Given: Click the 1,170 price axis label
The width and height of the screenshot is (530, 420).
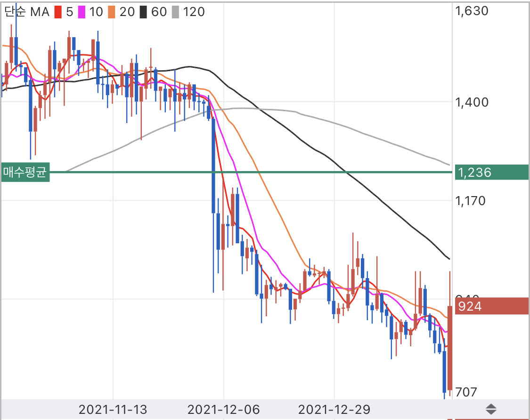Looking at the screenshot, I should [470, 201].
